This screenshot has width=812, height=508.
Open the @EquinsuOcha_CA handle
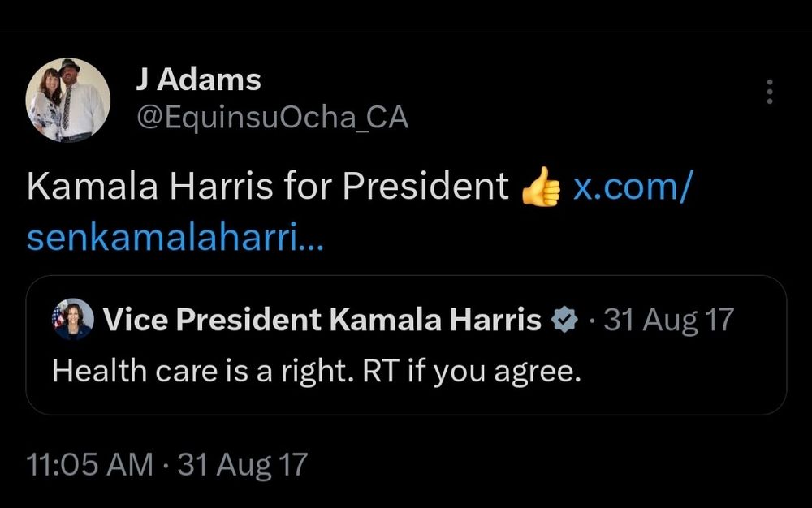pos(270,118)
